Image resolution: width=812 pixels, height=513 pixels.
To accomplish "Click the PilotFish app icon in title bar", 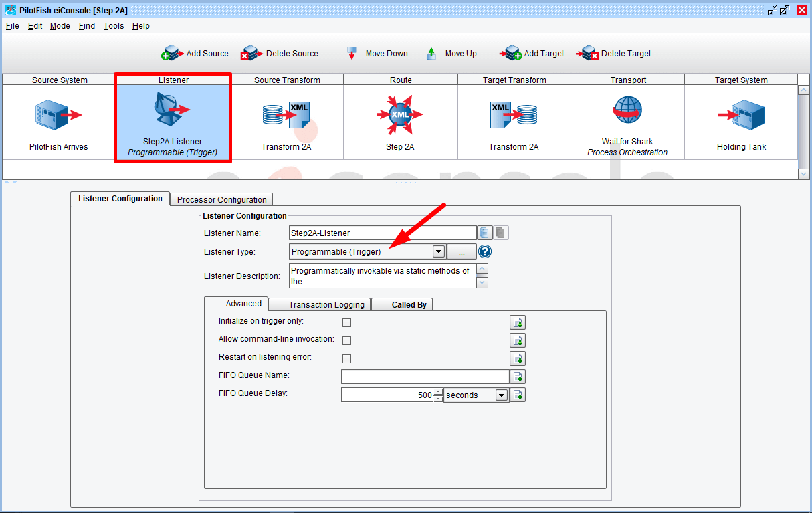I will tap(10, 10).
